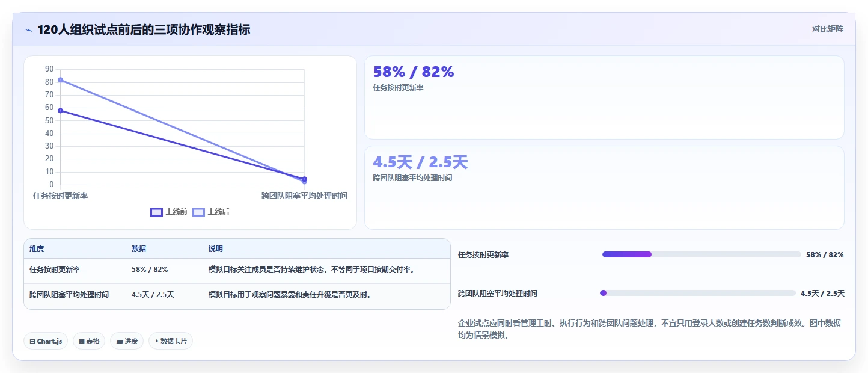Click the 任务按时更新率 table row cell
868x373 pixels.
tap(55, 270)
